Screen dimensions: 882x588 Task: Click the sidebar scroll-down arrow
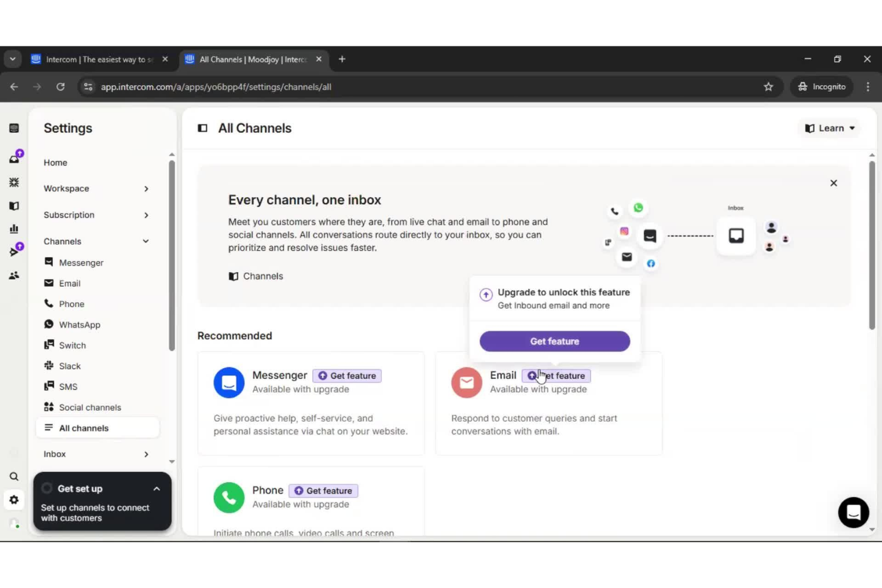pyautogui.click(x=172, y=462)
